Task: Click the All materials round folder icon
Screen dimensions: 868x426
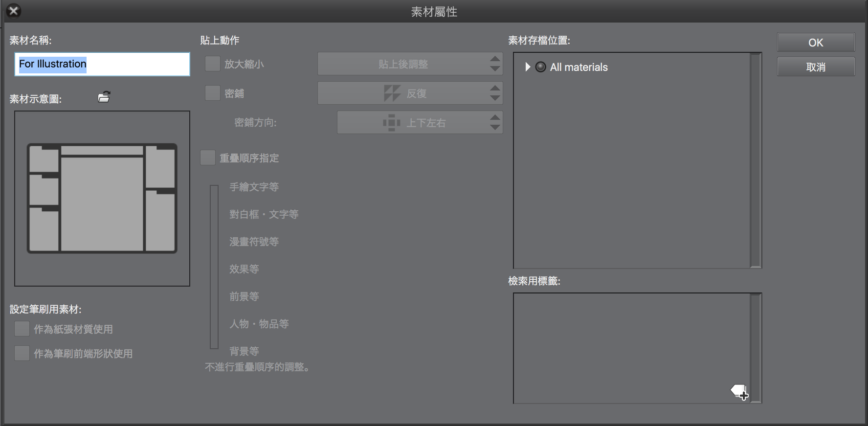Action: (x=540, y=67)
